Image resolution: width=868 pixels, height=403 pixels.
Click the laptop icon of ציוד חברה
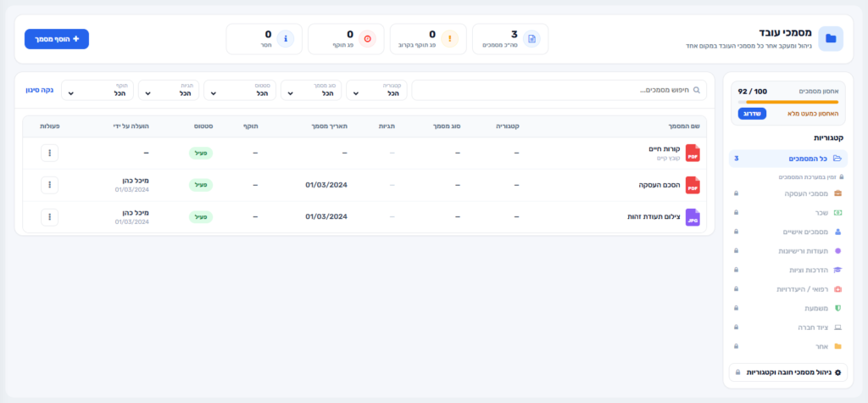(837, 327)
